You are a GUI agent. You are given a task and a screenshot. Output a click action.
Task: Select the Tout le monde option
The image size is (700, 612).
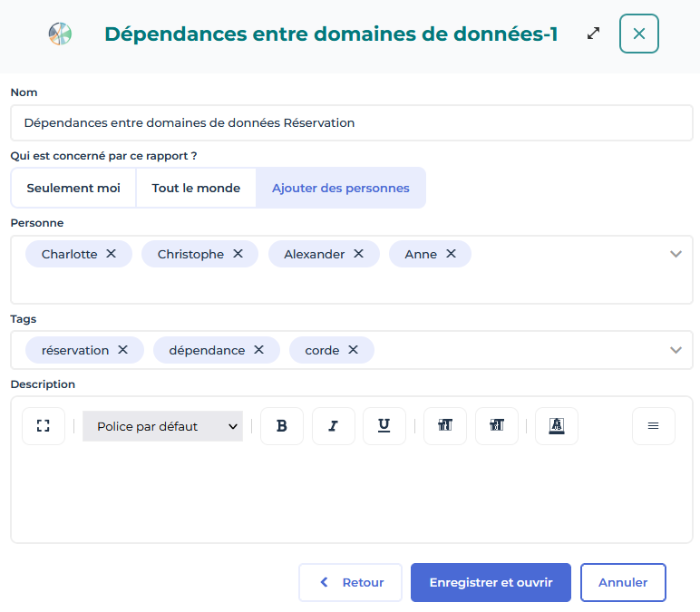click(x=196, y=189)
